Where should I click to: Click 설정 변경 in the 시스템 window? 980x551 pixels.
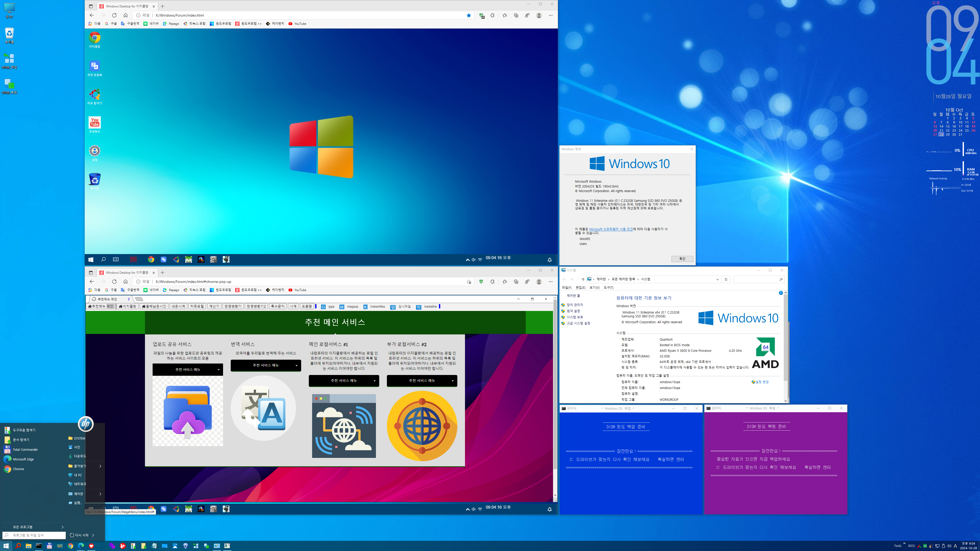[760, 382]
